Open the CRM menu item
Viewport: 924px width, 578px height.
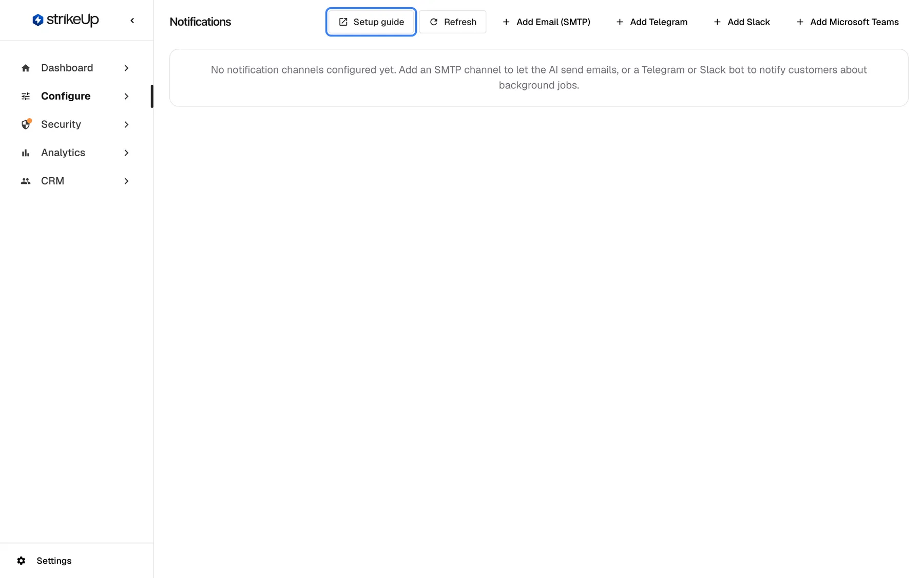point(75,181)
